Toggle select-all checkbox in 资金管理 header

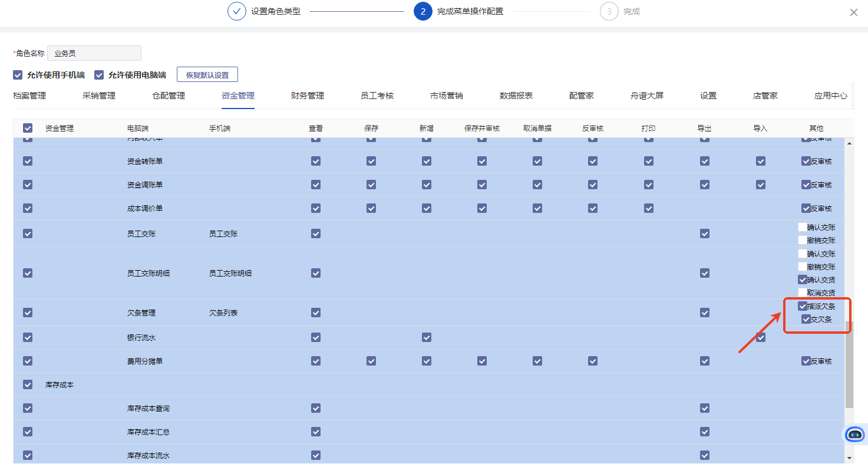(28, 128)
